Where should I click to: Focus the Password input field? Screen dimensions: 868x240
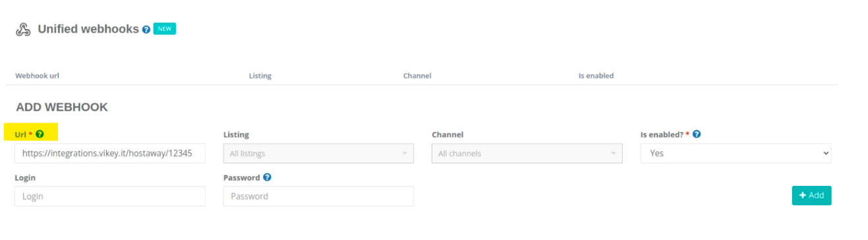coord(318,196)
